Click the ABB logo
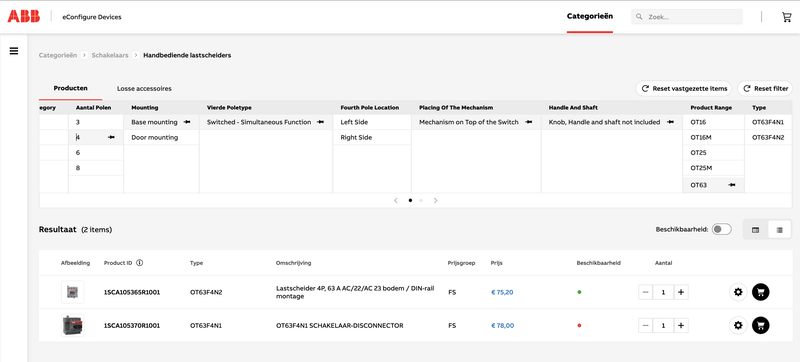This screenshot has height=362, width=800. click(23, 17)
